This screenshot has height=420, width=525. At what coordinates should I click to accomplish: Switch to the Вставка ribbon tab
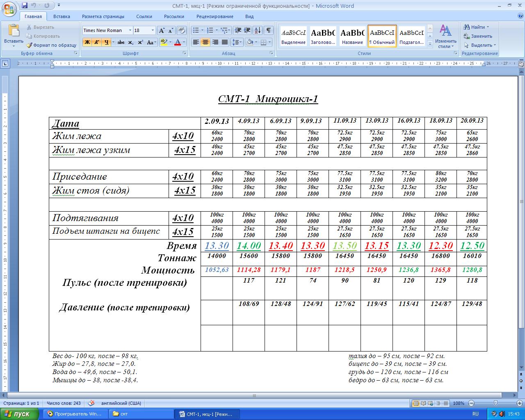coord(62,16)
